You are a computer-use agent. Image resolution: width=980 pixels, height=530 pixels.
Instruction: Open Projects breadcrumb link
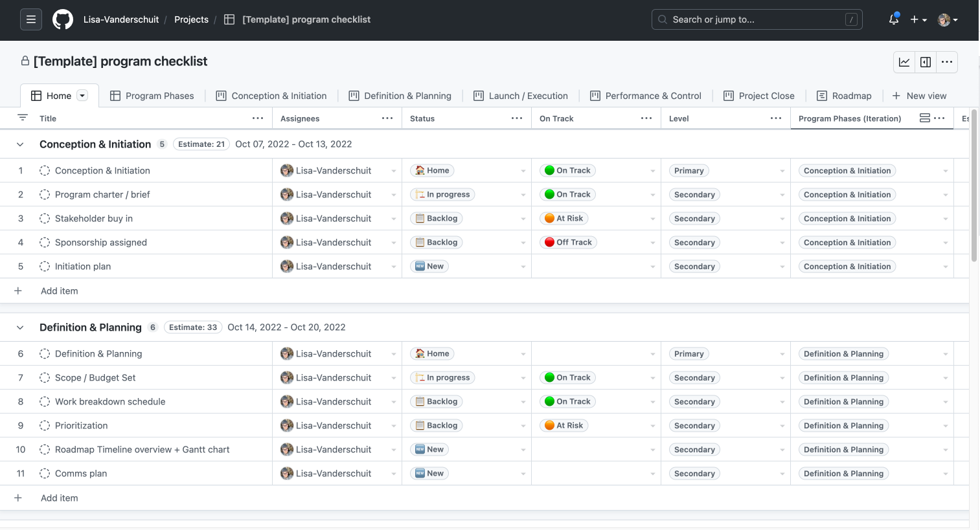[191, 19]
